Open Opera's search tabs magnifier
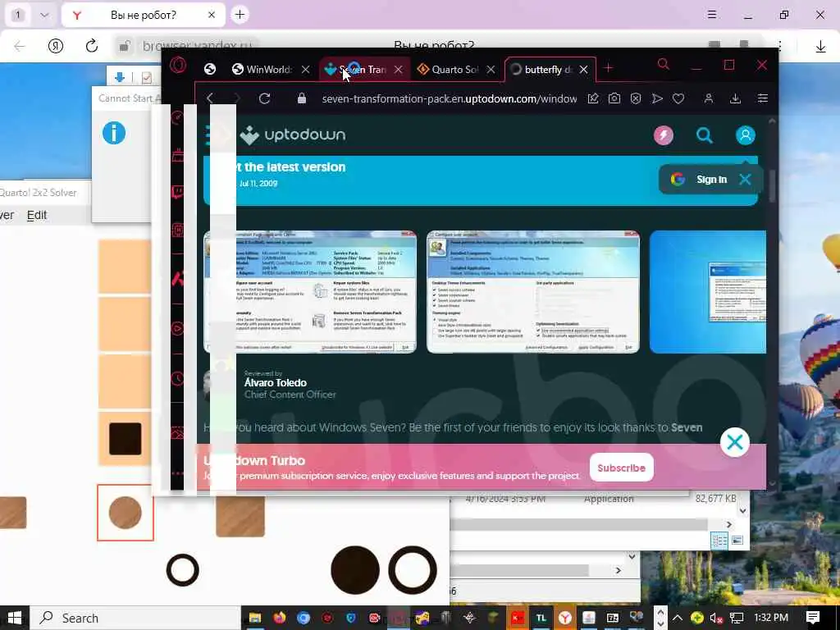 pyautogui.click(x=663, y=65)
